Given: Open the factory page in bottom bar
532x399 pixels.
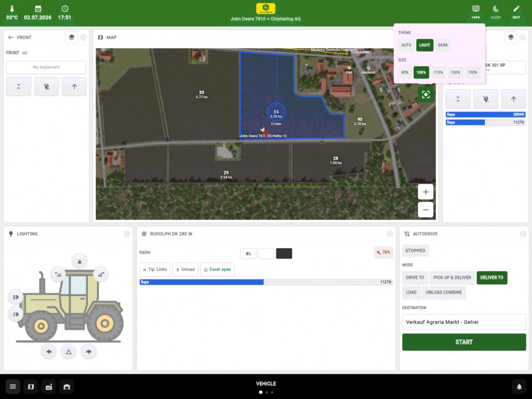Looking at the screenshot, I should pyautogui.click(x=49, y=387).
